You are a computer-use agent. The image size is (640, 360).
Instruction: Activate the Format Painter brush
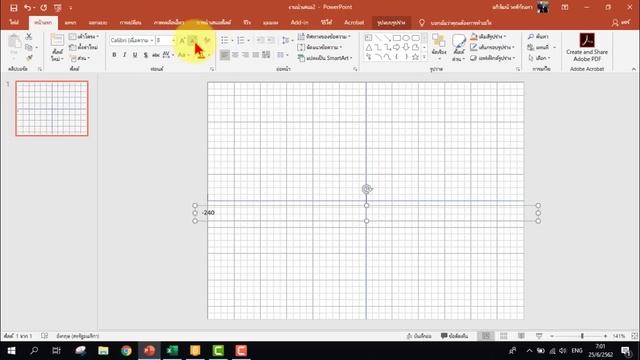(x=29, y=58)
